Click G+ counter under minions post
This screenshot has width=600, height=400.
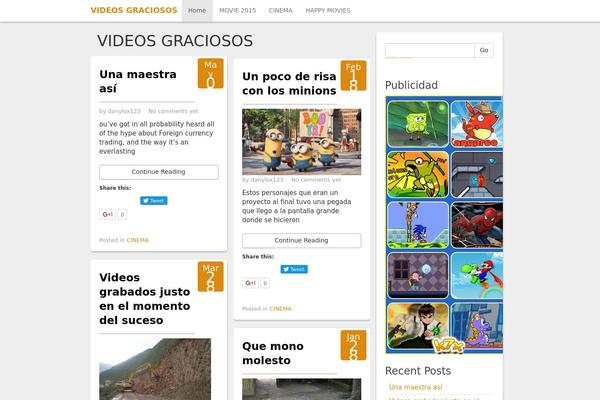pos(265,283)
